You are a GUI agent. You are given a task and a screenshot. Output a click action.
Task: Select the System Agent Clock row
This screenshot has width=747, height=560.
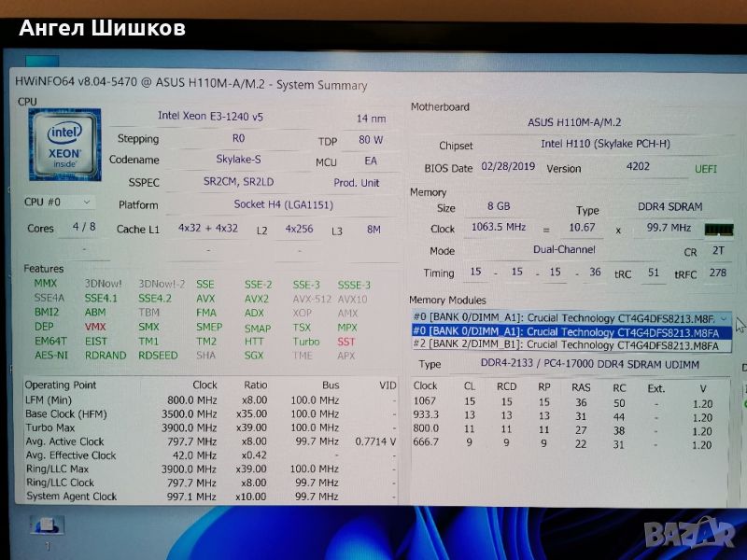(210, 497)
